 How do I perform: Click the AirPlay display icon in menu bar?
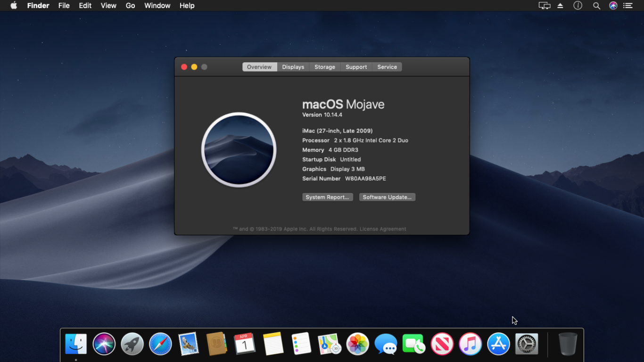[x=545, y=6]
